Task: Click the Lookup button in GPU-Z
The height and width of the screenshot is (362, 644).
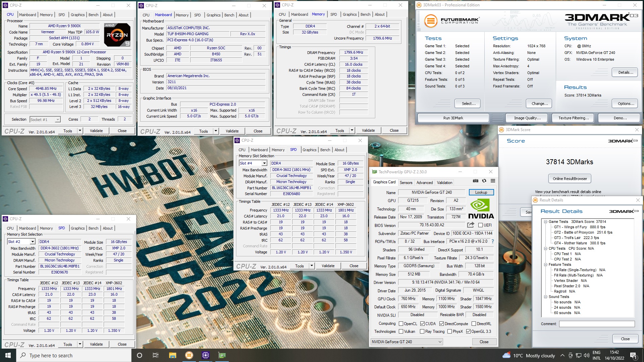Action: pos(481,192)
